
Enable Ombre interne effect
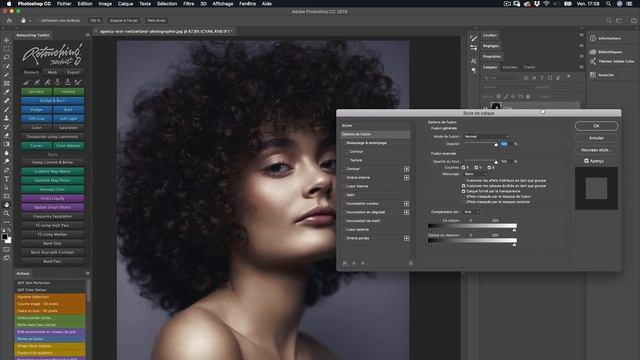point(344,178)
